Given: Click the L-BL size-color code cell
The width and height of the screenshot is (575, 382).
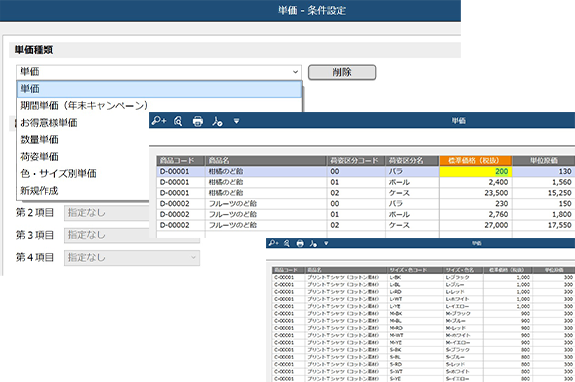Looking at the screenshot, I should click(415, 285).
